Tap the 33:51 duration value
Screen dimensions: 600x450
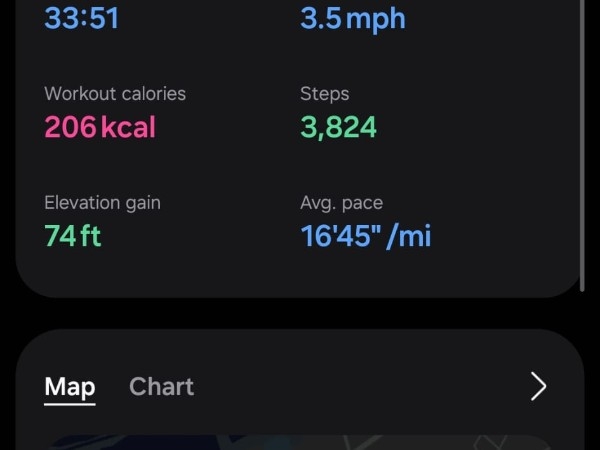[x=81, y=17]
